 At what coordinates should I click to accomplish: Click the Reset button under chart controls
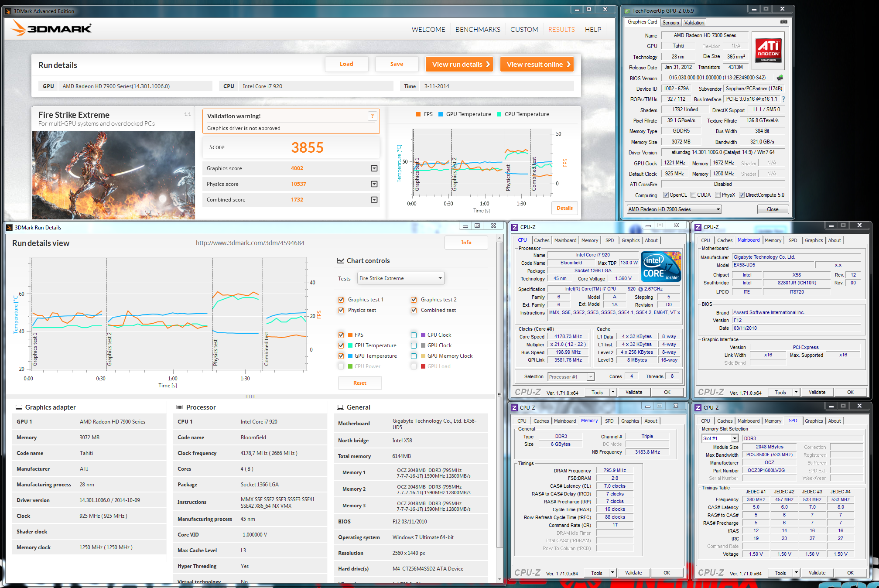[359, 383]
